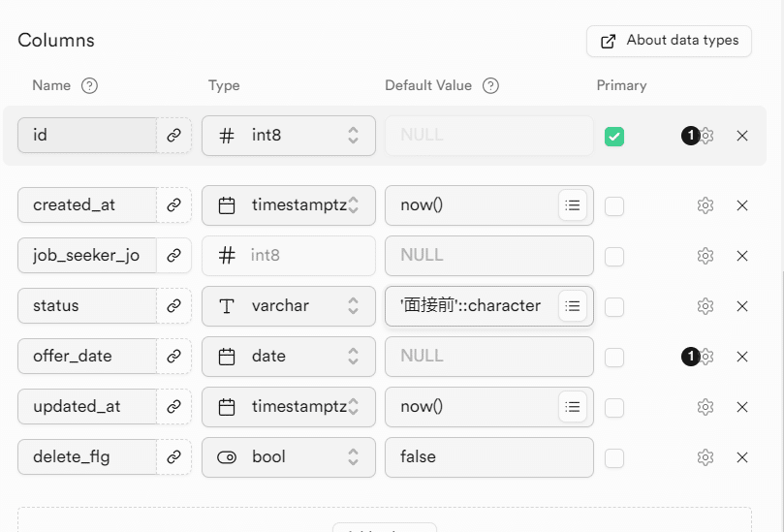Screen dimensions: 784x532
Task: Delete the delete_flg column using X icon
Action: click(742, 457)
